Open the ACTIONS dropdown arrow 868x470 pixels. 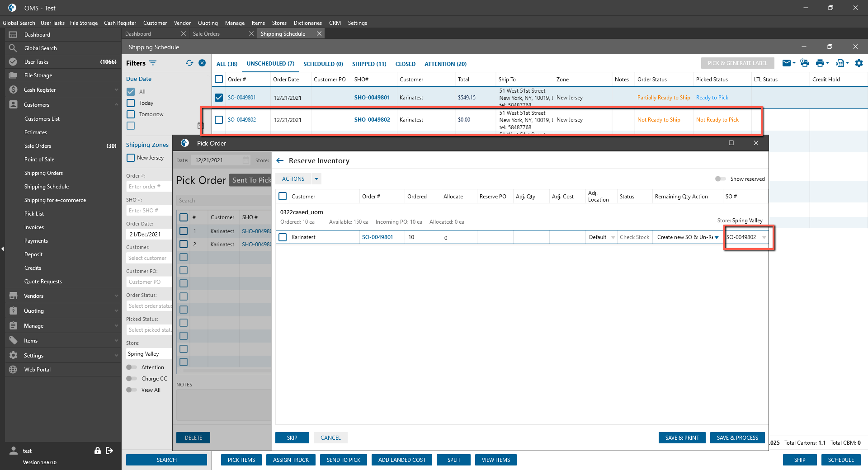[x=316, y=179]
